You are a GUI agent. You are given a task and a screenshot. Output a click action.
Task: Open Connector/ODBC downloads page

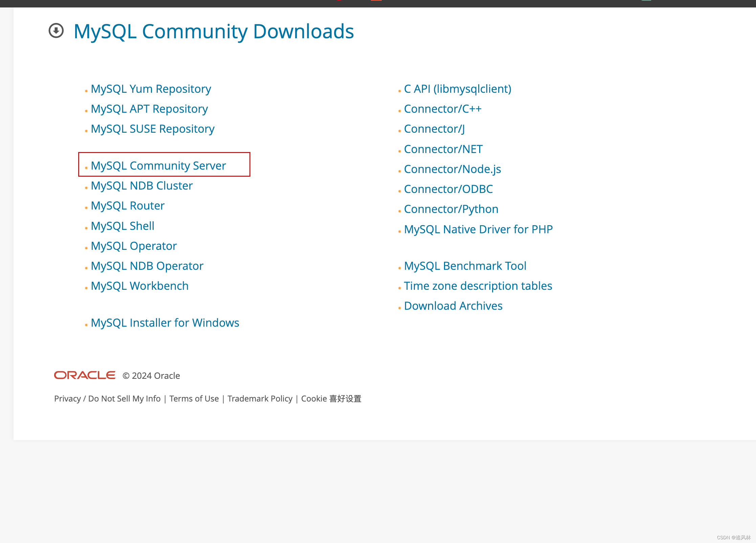pyautogui.click(x=448, y=189)
